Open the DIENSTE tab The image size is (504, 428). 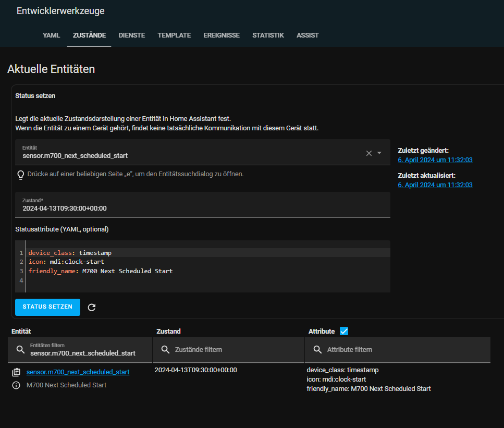[x=131, y=35]
